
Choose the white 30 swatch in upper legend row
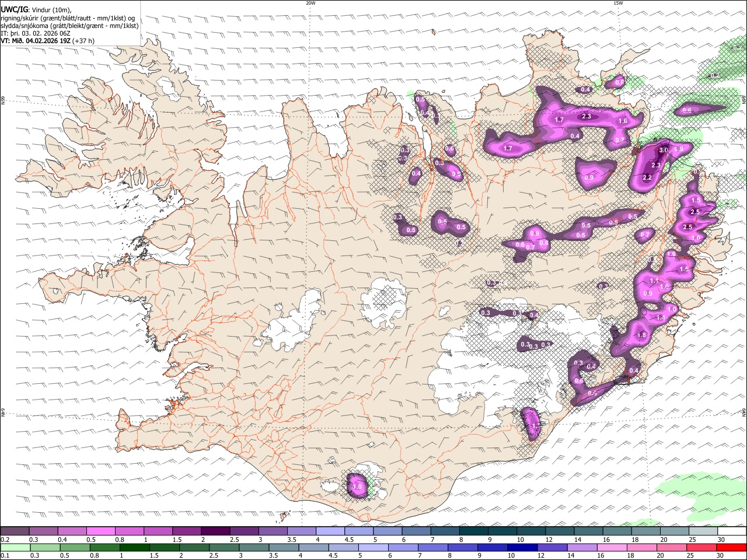732,531
